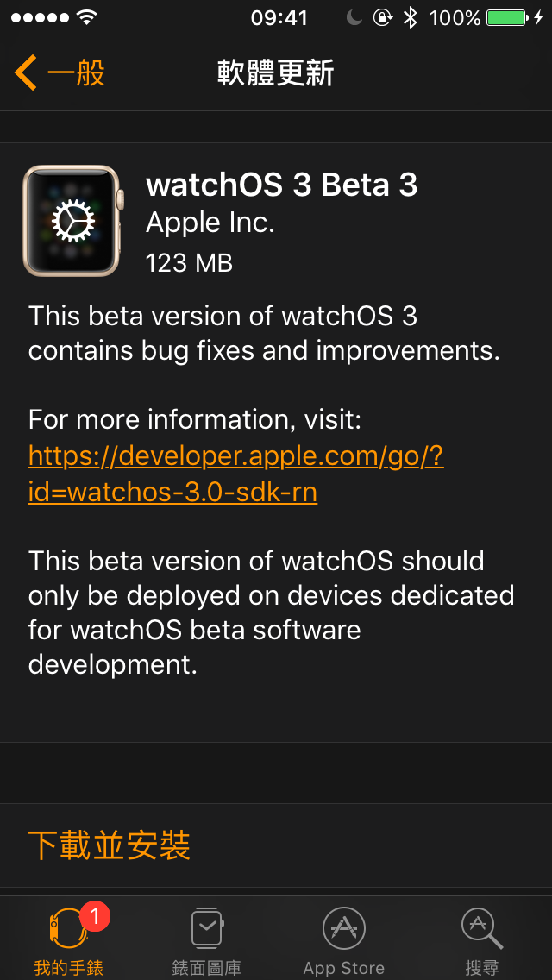Screen dimensions: 552x980
Task: Tap the rotation lock status icon
Action: 383,18
